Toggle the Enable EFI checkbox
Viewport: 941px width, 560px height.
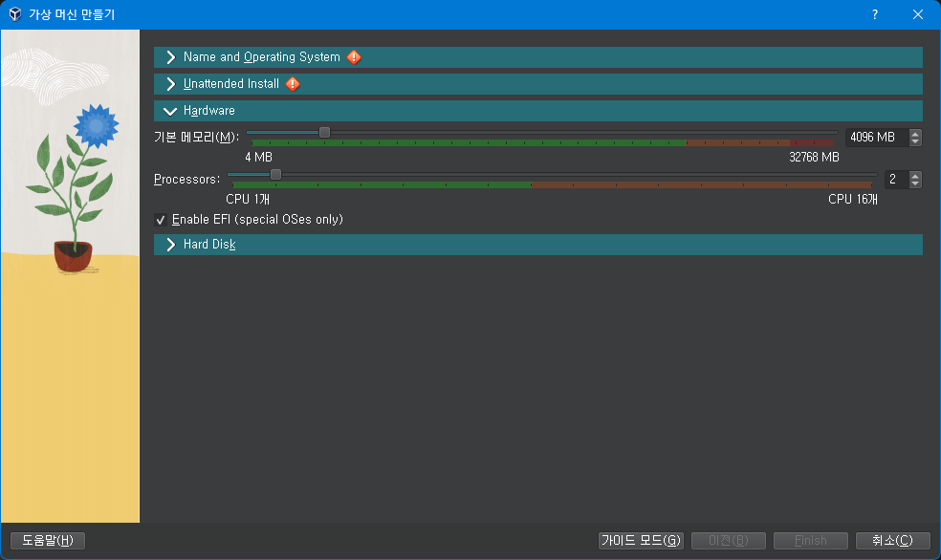(161, 220)
